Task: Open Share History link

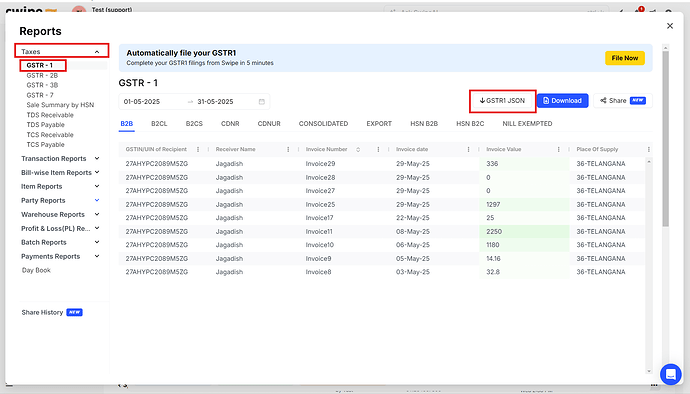Action: click(43, 313)
